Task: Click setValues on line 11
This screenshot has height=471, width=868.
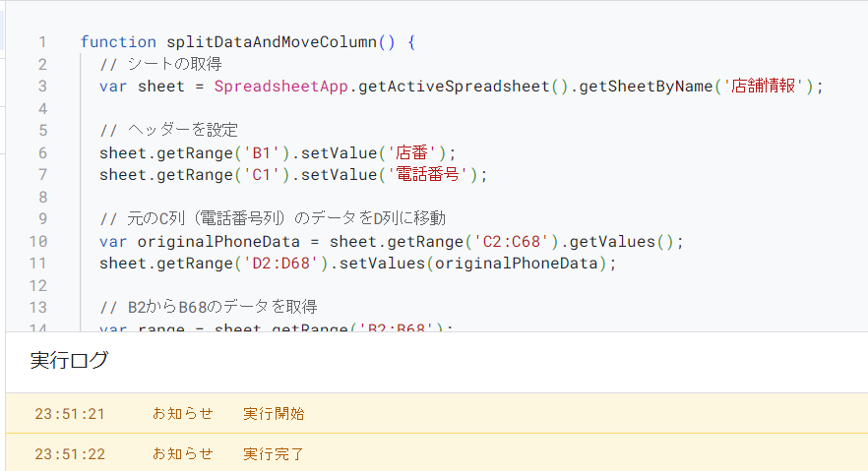Action: pos(382,264)
